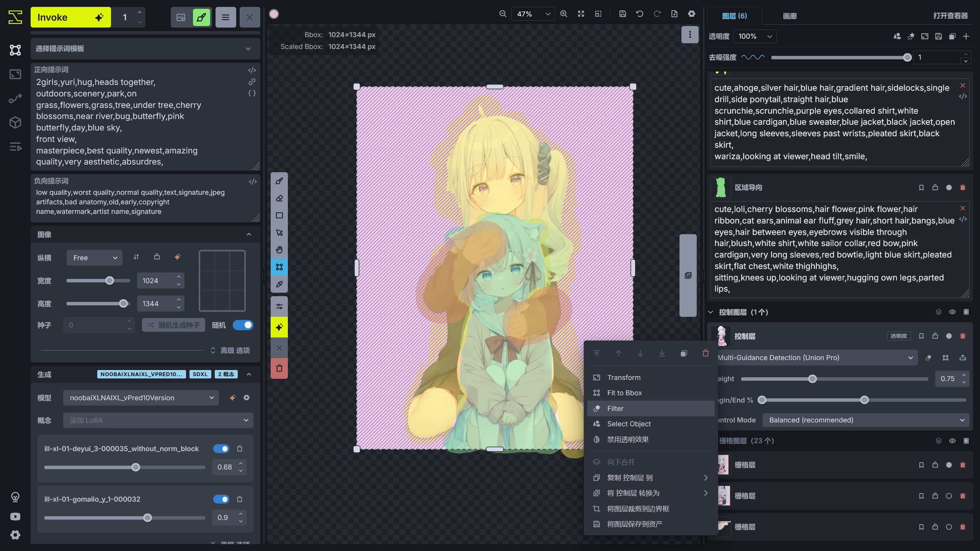Choose Filter from the context menu

pos(615,408)
